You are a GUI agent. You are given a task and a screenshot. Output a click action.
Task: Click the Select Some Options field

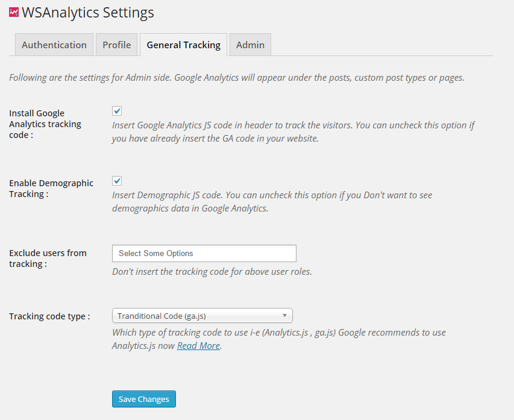click(x=204, y=254)
